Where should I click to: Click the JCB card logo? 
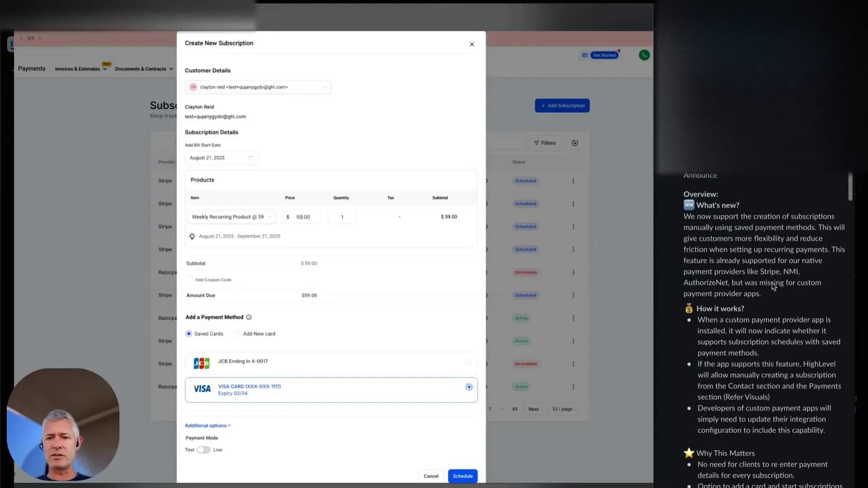202,363
